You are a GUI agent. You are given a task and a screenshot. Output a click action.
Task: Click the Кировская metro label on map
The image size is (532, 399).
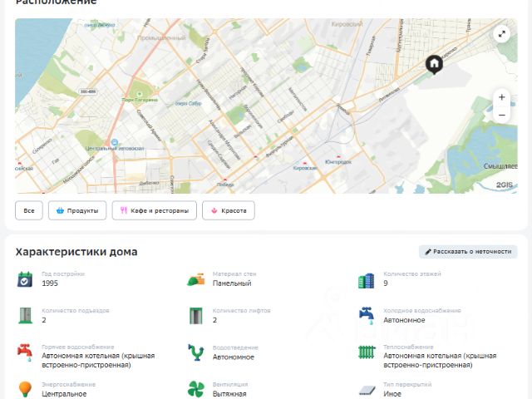305,168
